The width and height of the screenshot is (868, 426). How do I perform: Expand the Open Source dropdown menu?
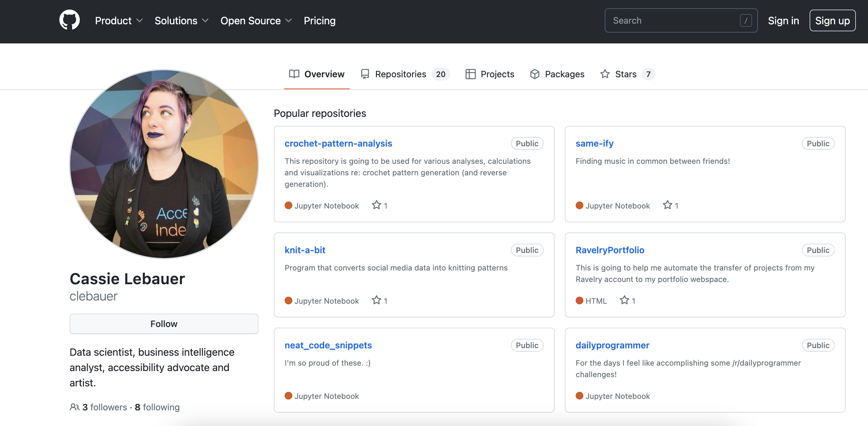click(x=256, y=20)
